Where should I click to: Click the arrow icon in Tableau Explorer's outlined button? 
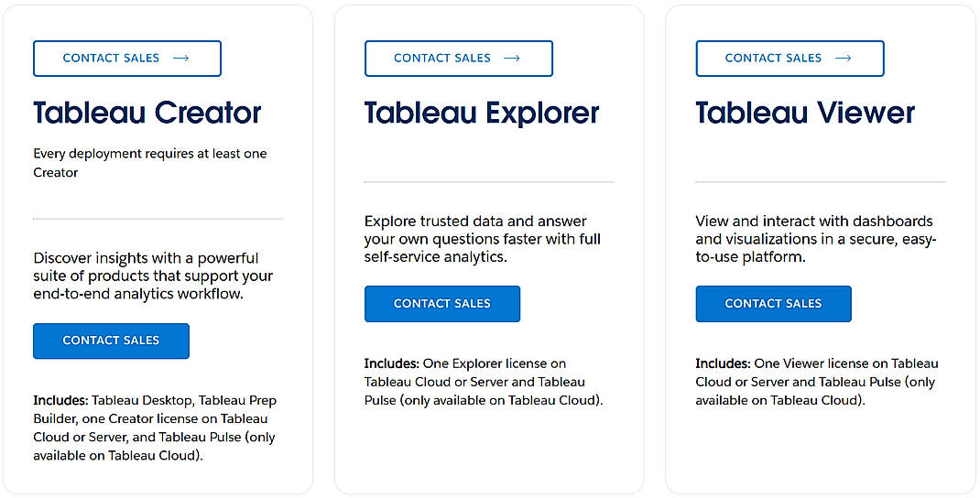point(512,59)
